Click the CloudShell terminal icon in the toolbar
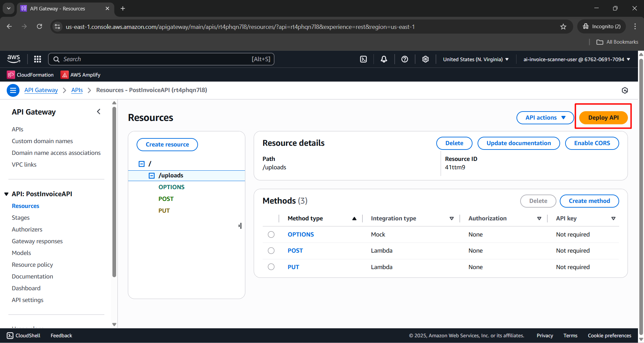 (x=363, y=59)
